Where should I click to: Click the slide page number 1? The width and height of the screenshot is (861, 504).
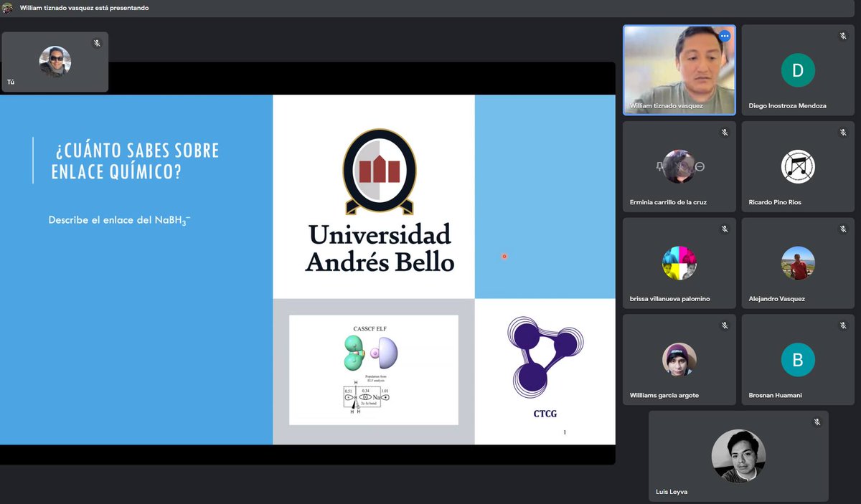pyautogui.click(x=565, y=432)
